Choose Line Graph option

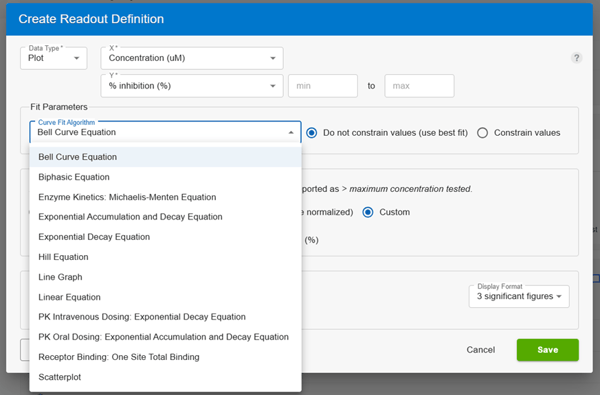[165, 277]
